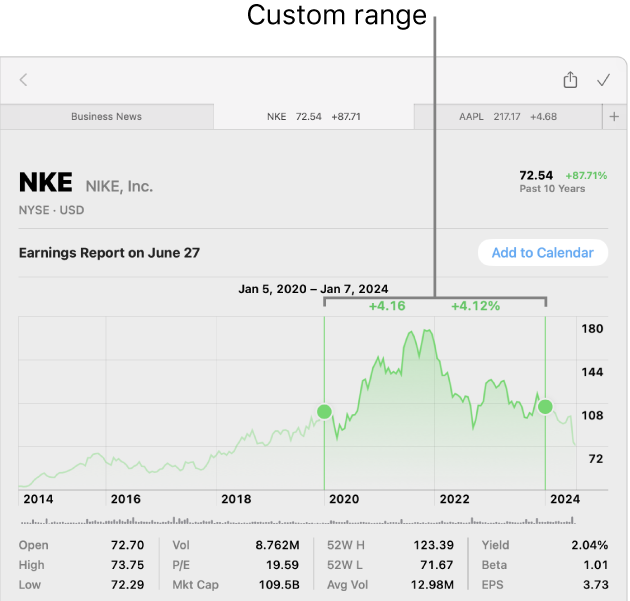Click the Mkt Cap value 109.5B
This screenshot has width=630, height=601.
click(279, 585)
